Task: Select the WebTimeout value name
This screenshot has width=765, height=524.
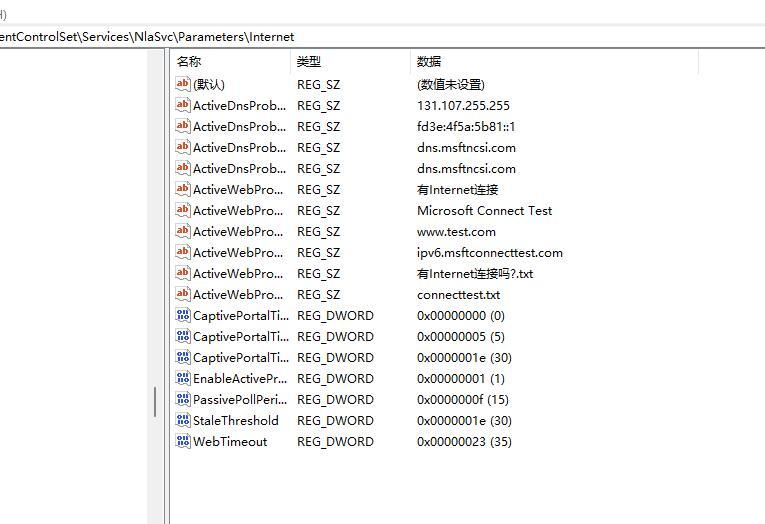Action: tap(229, 442)
